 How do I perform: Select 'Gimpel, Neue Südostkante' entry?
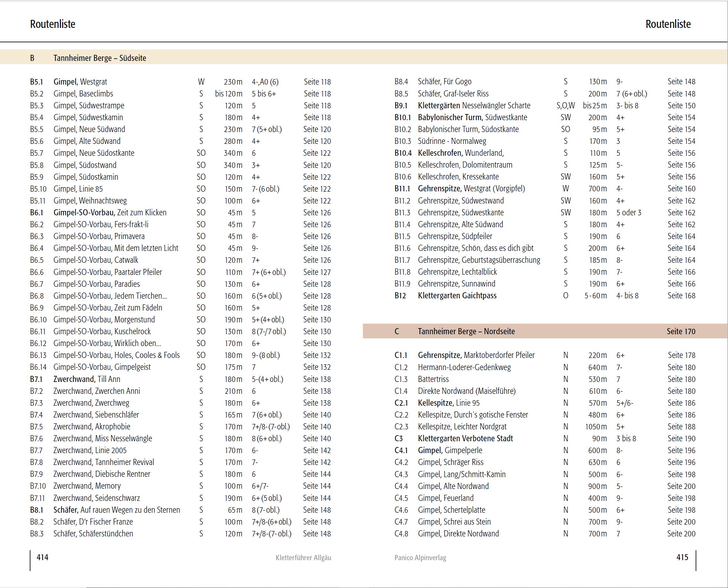pos(94,153)
